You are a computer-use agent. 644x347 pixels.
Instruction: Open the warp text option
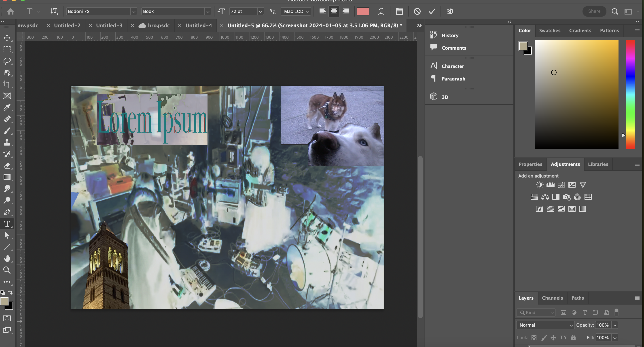click(381, 11)
